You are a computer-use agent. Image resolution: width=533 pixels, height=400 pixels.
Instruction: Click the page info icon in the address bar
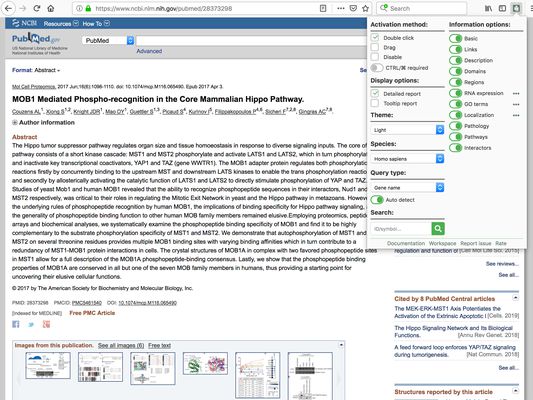pos(79,8)
